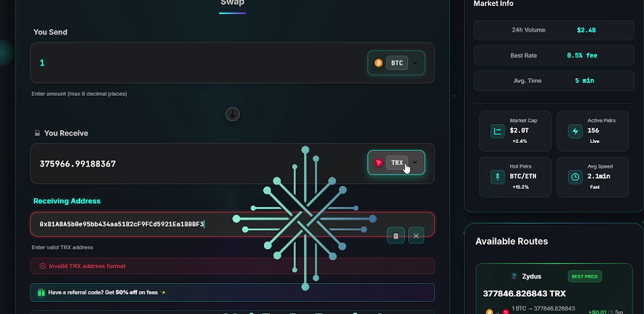Click the paste clipboard icon in address field
The image size is (644, 314).
[x=395, y=236]
